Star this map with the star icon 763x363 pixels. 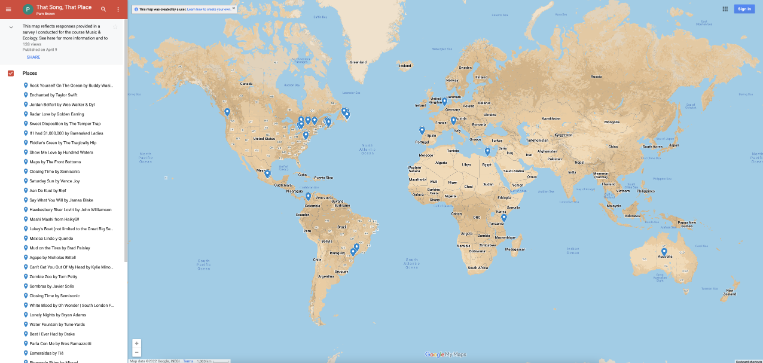pos(115,27)
